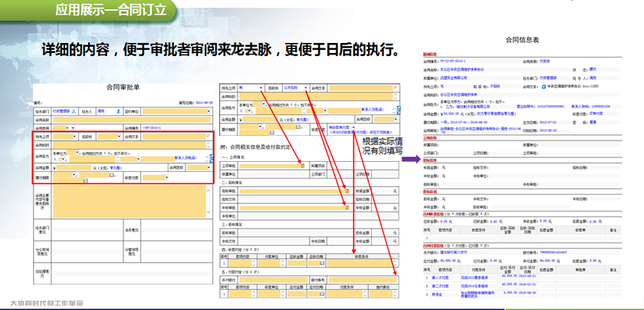
Task: Click 合同标的 input field in left form
Action: [129, 145]
